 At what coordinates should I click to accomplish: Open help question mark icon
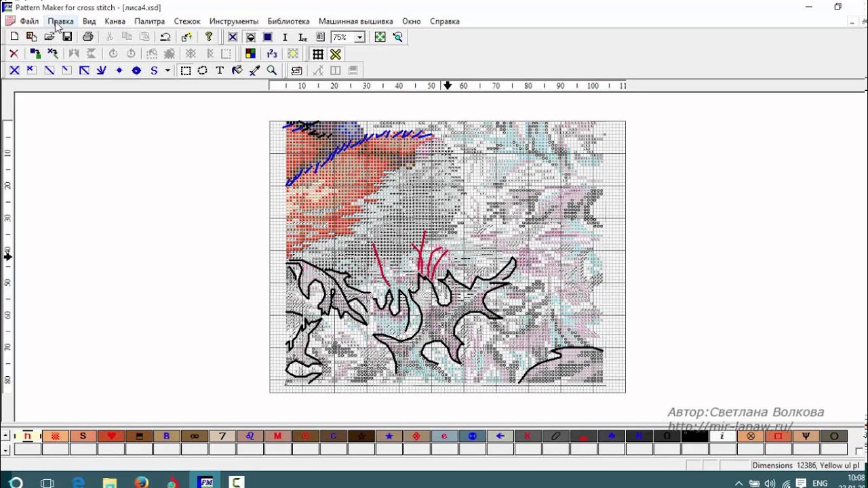[208, 37]
